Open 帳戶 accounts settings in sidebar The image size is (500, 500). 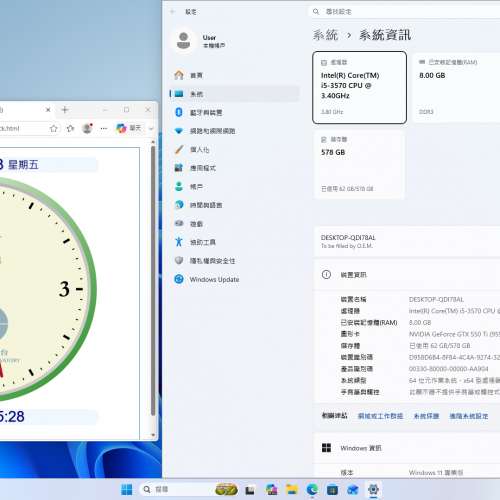[x=234, y=187]
